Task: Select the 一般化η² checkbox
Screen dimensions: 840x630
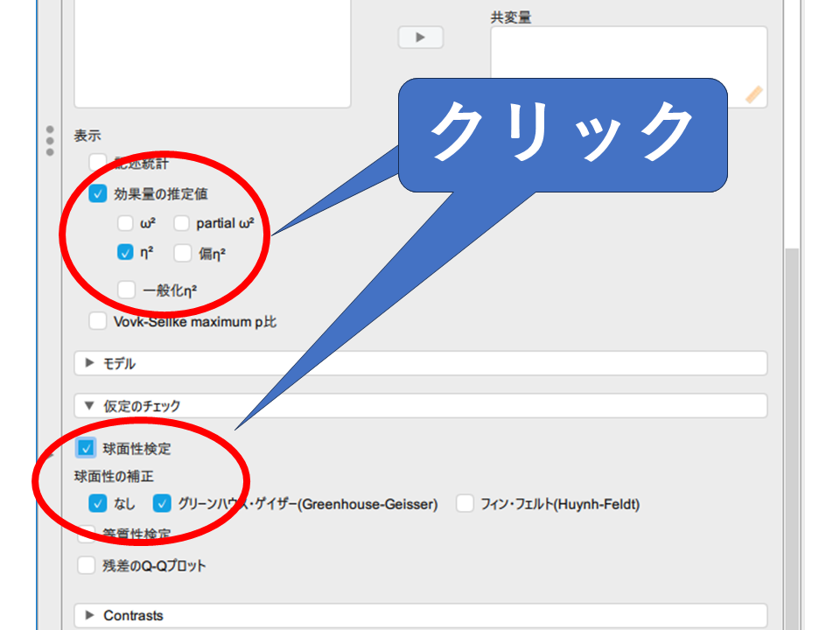Action: click(126, 290)
